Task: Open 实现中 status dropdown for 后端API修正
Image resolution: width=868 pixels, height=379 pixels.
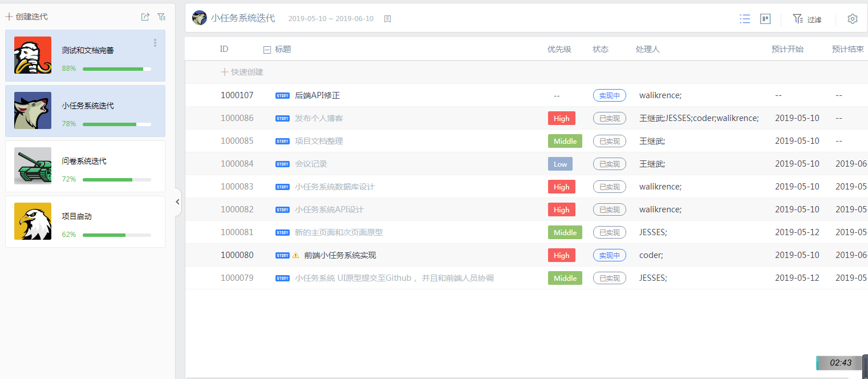Action: click(609, 95)
